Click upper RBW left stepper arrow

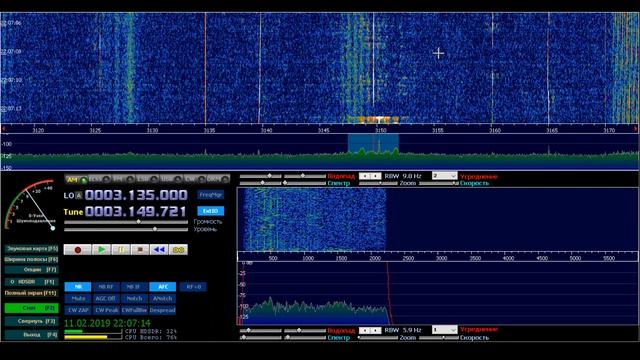coord(365,176)
